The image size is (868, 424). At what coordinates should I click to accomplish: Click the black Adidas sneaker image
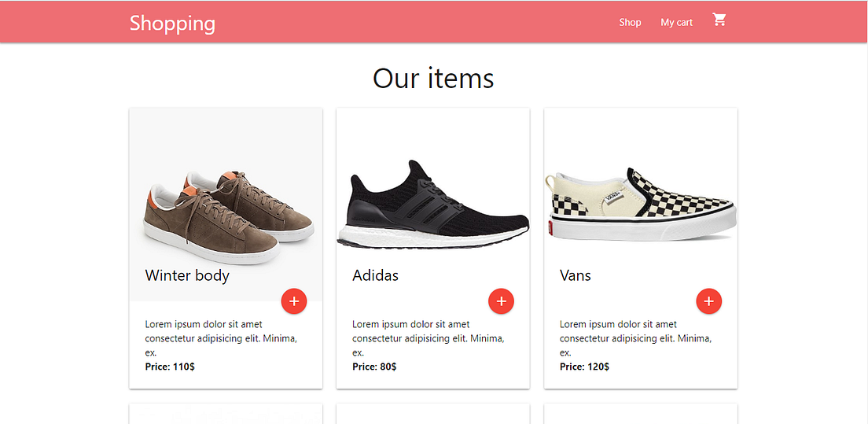pyautogui.click(x=433, y=207)
